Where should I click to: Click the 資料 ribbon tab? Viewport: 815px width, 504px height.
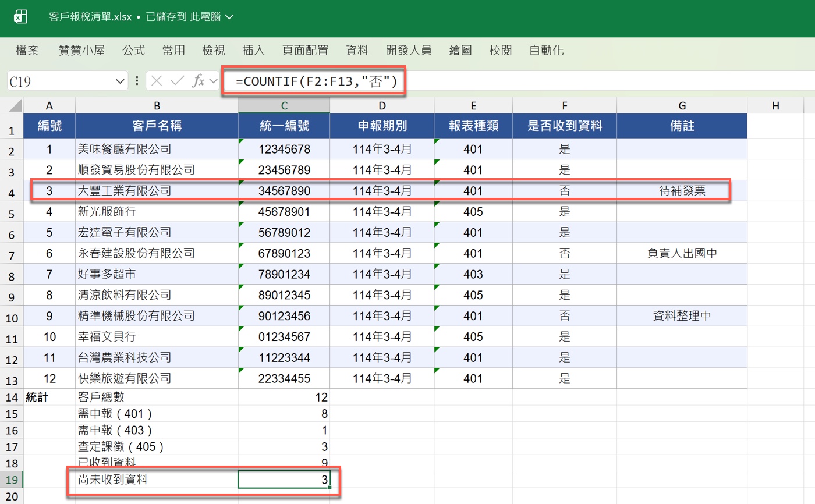(356, 50)
